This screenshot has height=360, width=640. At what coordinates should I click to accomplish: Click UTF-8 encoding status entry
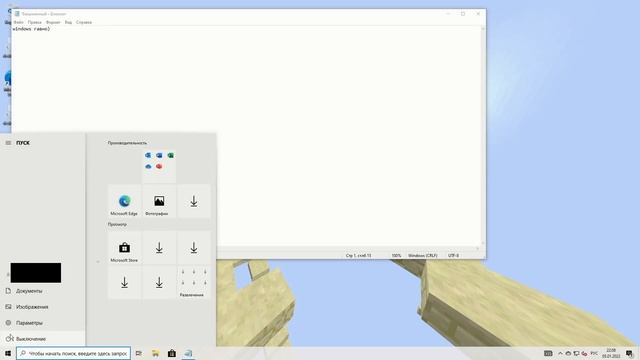[x=453, y=256]
